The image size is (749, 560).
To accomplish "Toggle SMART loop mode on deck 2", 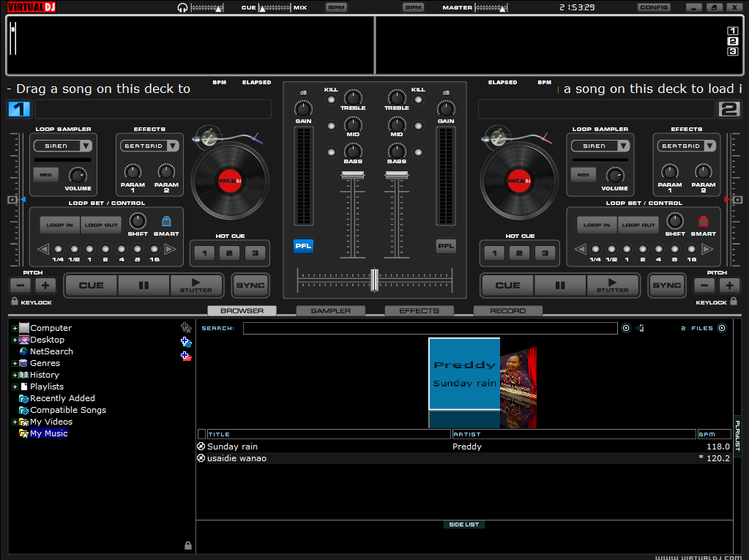I will (703, 223).
